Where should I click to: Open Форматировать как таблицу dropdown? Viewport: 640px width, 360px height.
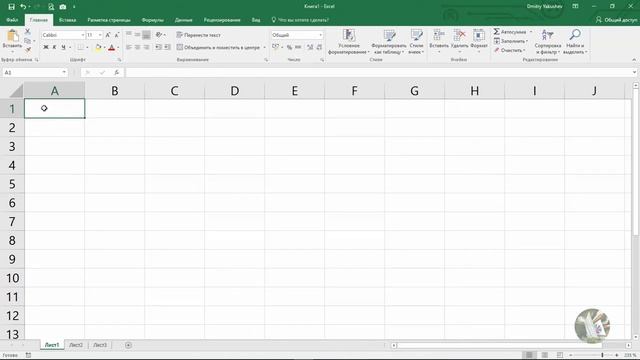(389, 41)
